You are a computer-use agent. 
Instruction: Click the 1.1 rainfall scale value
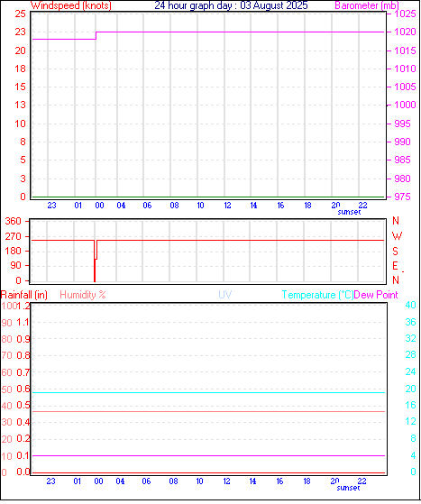pyautogui.click(x=23, y=322)
